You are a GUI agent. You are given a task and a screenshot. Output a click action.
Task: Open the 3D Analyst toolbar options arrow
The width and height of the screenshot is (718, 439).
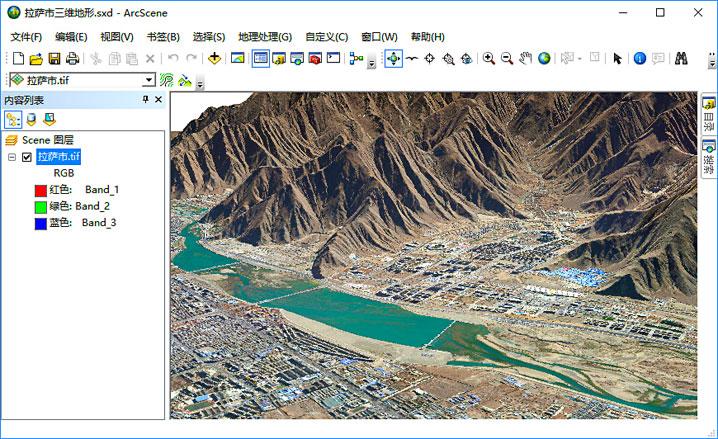coord(200,84)
